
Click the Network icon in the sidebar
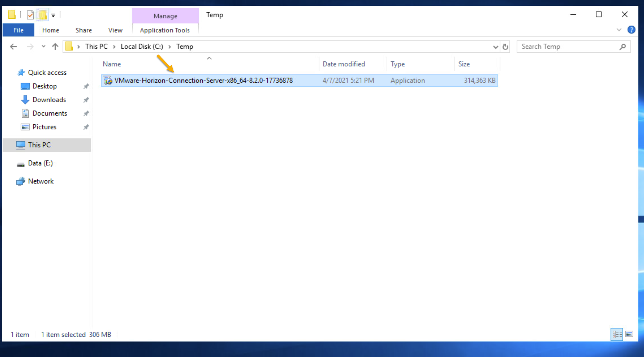pyautogui.click(x=21, y=181)
